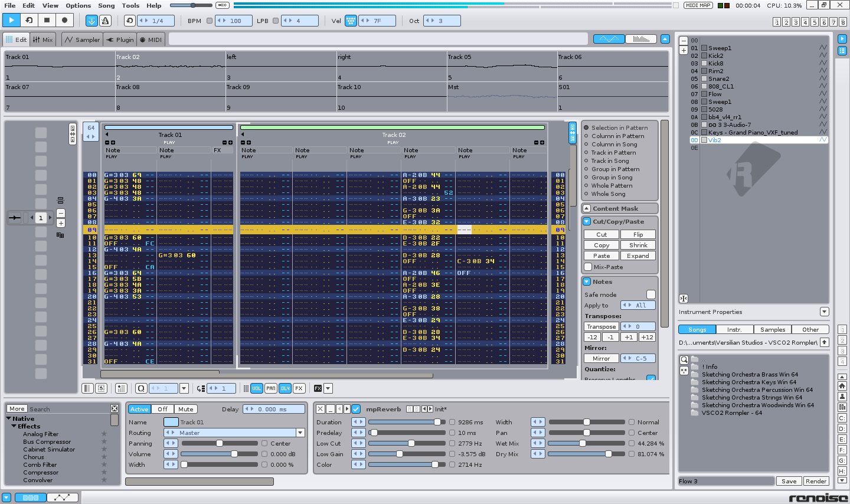Collapse the Native DSP tree

tap(9, 418)
